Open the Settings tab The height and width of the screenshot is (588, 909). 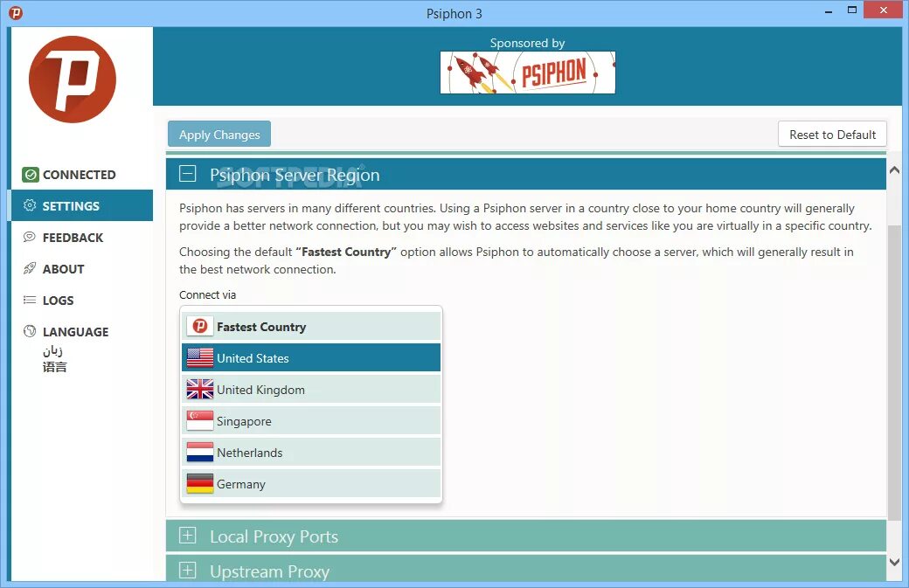coord(82,205)
